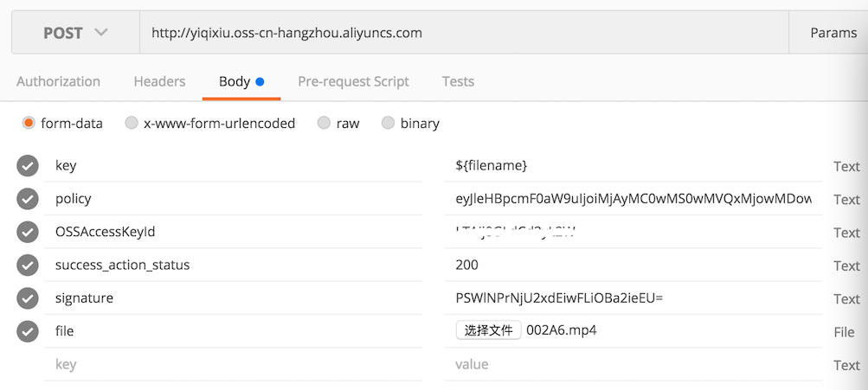Switch to the Authorization tab
Image resolution: width=868 pixels, height=390 pixels.
[x=58, y=81]
